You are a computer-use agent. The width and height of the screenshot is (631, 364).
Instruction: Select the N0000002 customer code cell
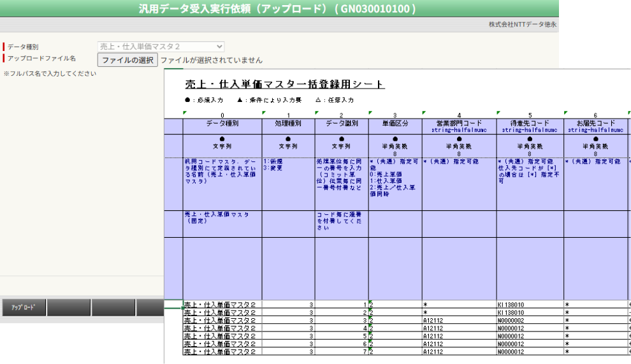(530, 321)
